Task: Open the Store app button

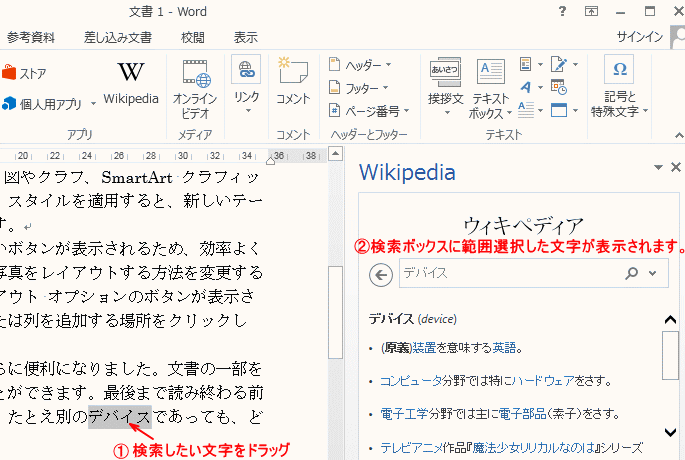Action: (x=24, y=73)
